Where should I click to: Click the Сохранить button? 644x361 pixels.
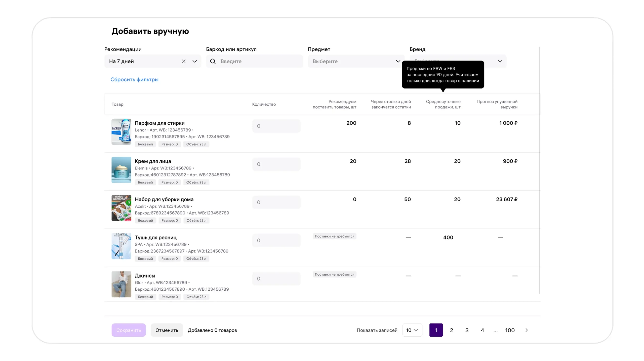pos(129,330)
